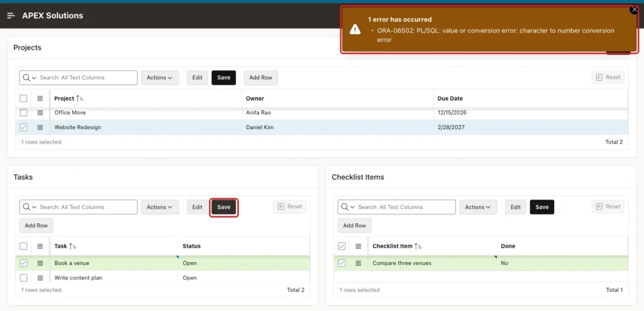Image resolution: width=644 pixels, height=311 pixels.
Task: Open the Projects Actions menu
Action: pyautogui.click(x=160, y=78)
